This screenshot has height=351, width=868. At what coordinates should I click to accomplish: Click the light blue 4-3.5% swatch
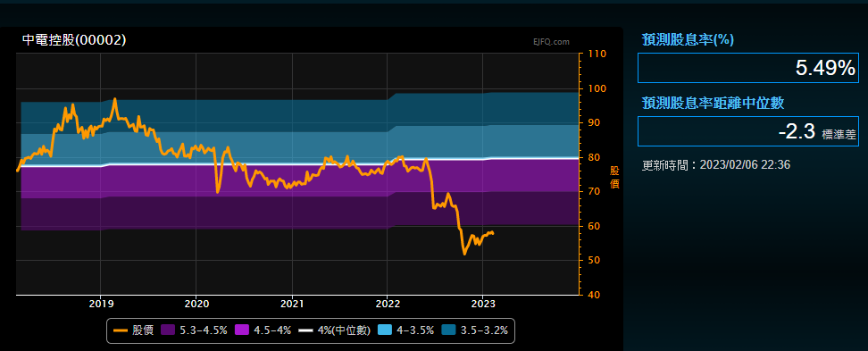coord(385,330)
